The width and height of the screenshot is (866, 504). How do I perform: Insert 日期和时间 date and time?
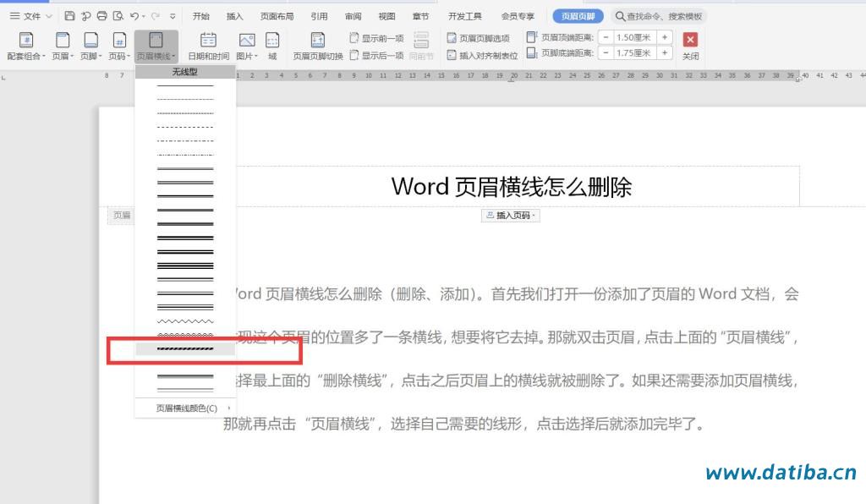tap(208, 46)
